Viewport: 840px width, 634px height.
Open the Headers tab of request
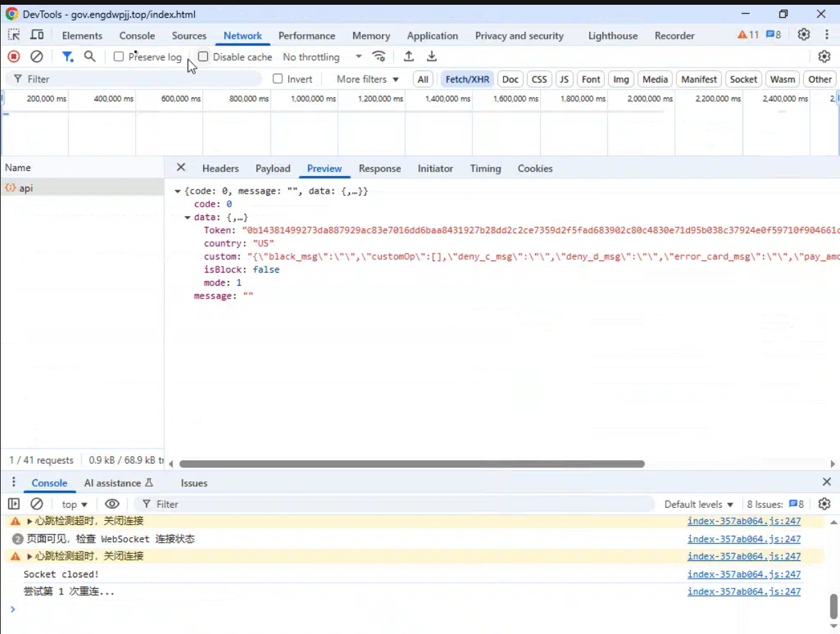click(x=220, y=168)
